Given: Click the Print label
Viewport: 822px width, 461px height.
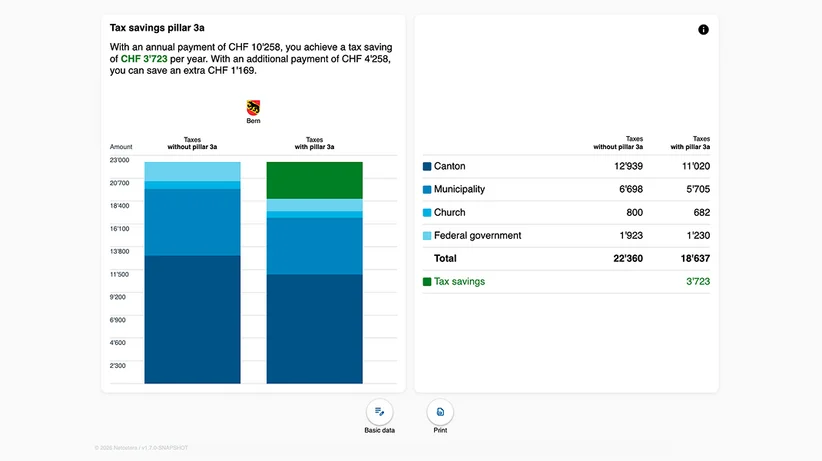Looking at the screenshot, I should 440,430.
